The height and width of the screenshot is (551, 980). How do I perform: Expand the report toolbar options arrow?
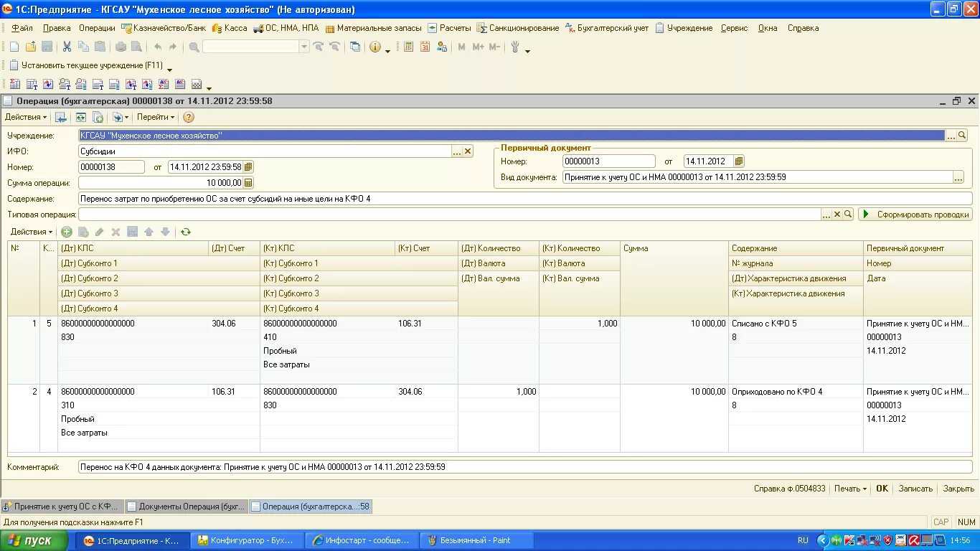pyautogui.click(x=209, y=88)
